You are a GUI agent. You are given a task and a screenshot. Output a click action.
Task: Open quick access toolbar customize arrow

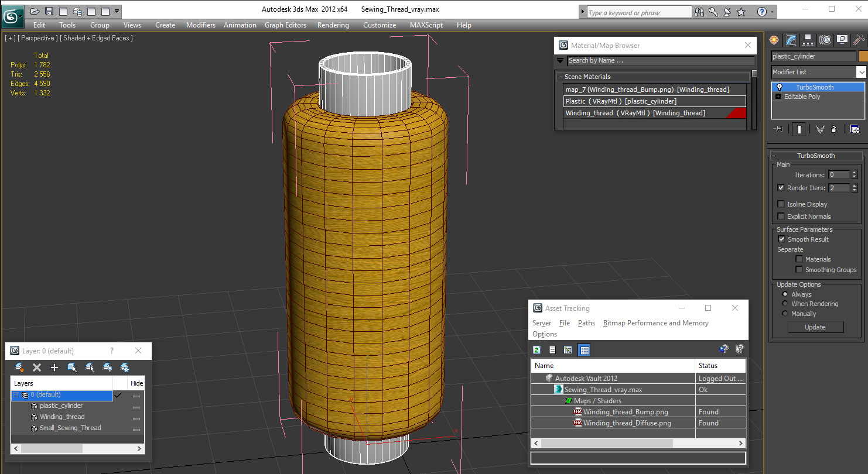(x=117, y=11)
